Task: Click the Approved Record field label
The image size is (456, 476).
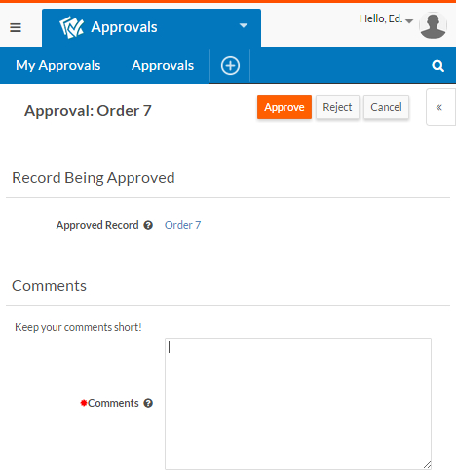Action: tap(97, 225)
